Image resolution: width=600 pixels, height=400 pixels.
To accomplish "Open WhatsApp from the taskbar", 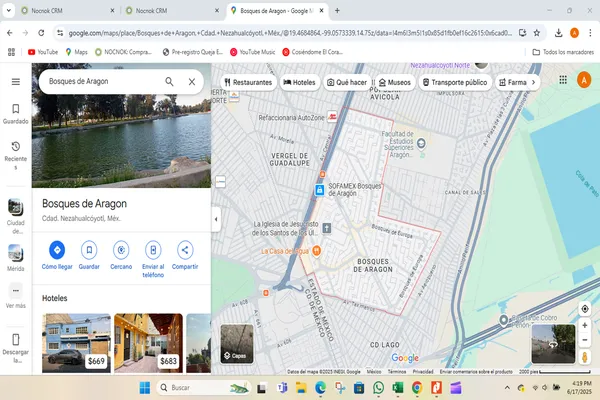I will click(x=378, y=388).
